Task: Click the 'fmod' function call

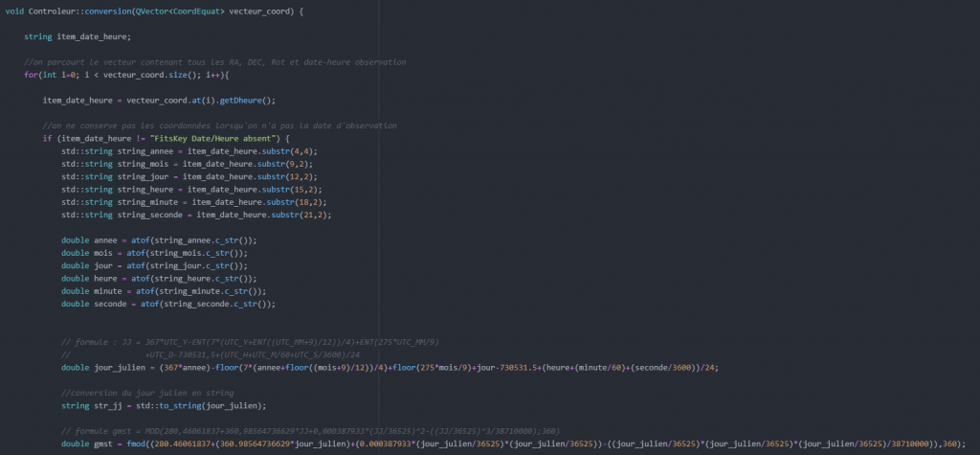Action: click(134, 444)
